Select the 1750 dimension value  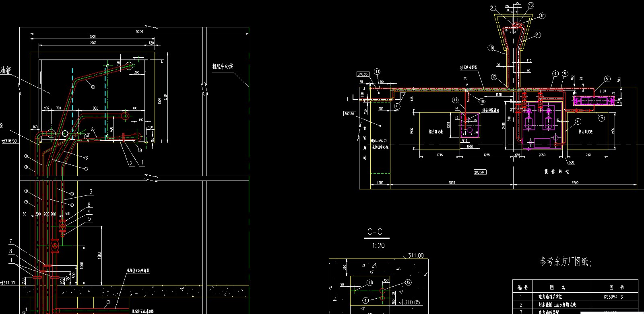587,155
